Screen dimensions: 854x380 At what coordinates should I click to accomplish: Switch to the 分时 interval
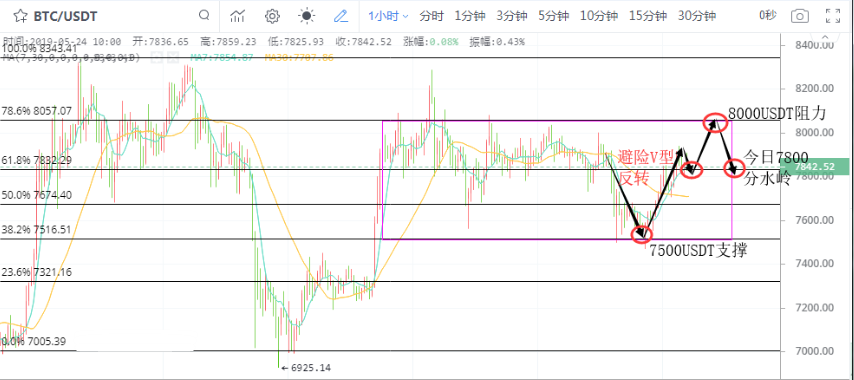click(x=431, y=16)
